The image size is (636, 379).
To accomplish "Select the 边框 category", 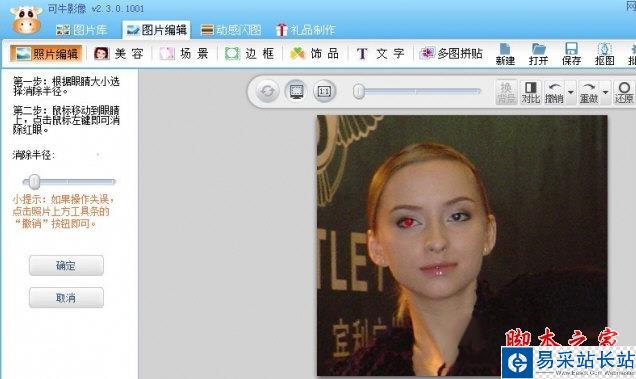I will [249, 54].
